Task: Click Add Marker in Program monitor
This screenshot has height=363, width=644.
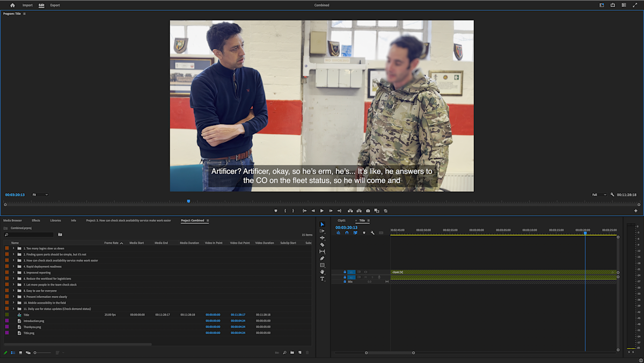Action: (275, 210)
